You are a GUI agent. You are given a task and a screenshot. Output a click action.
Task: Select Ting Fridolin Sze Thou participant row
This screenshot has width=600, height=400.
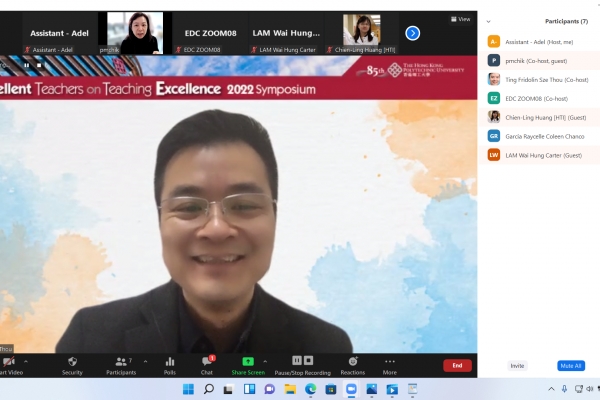point(540,80)
